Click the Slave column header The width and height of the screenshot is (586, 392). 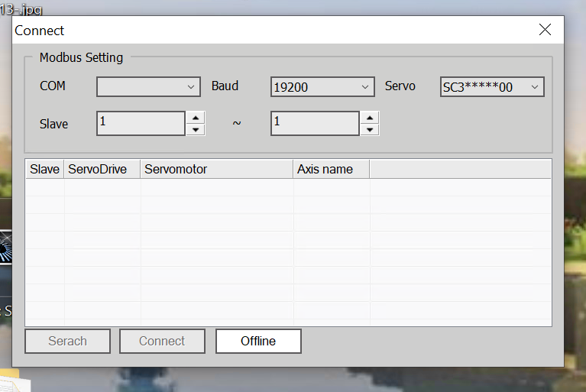[44, 169]
